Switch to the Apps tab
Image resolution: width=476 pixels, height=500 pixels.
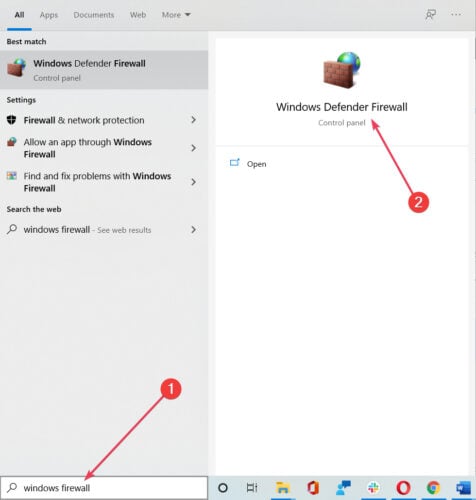click(x=49, y=15)
